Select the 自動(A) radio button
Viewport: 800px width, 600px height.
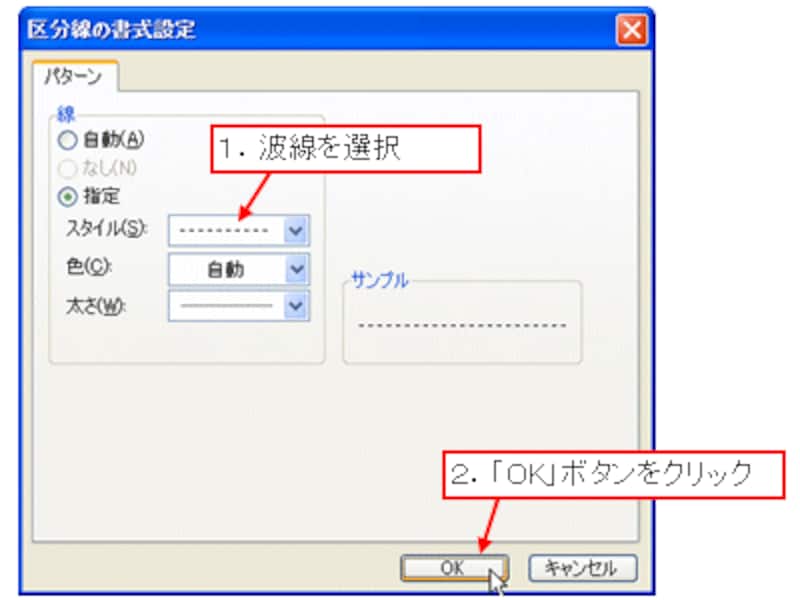click(67, 140)
